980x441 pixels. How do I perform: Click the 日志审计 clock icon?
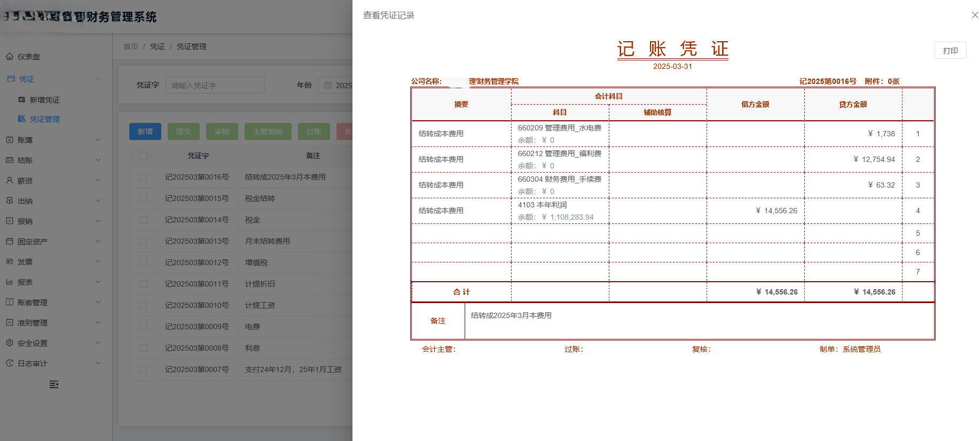(x=10, y=363)
